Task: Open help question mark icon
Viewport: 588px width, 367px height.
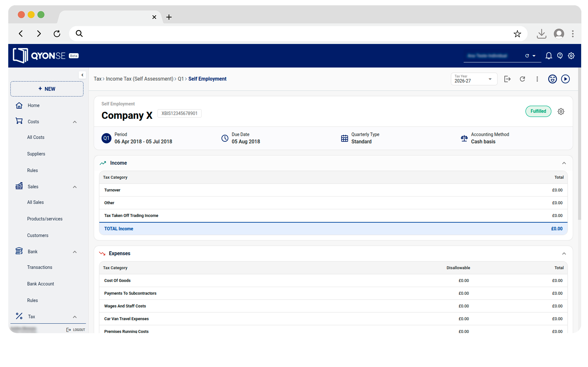Action: pos(560,56)
